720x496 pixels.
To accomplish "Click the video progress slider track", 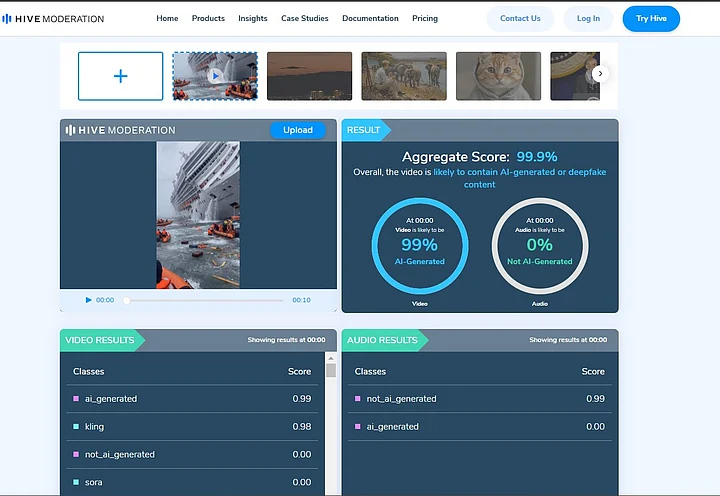I will point(204,300).
